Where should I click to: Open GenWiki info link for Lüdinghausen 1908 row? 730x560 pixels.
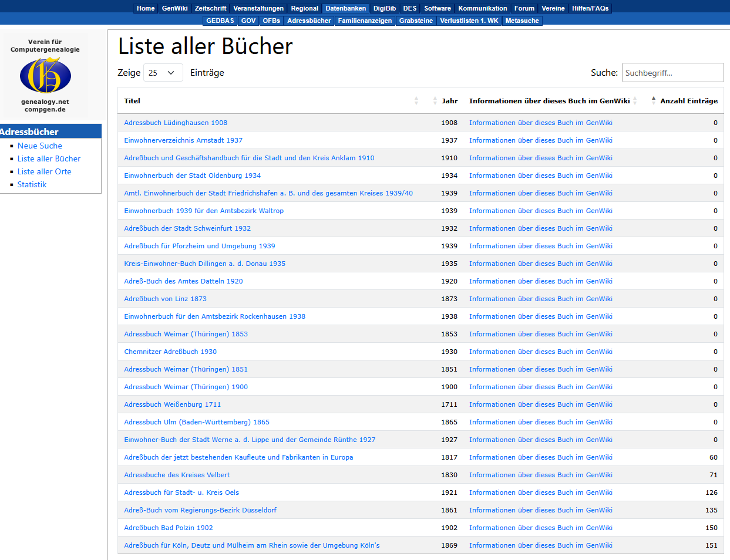pyautogui.click(x=541, y=123)
